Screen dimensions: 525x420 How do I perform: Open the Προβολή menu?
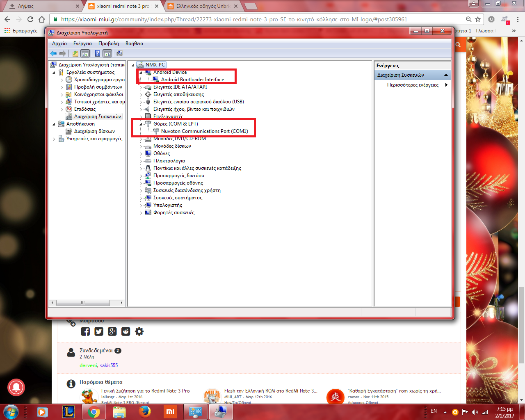coord(109,43)
